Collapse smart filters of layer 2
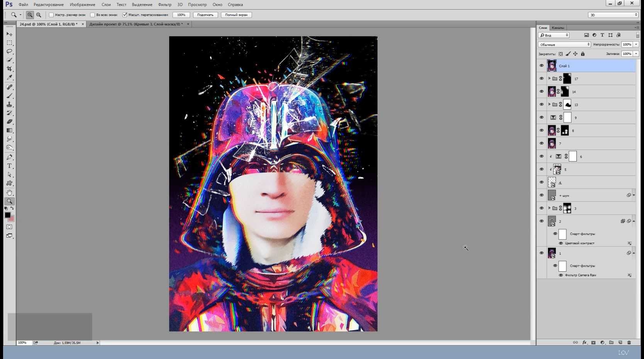This screenshot has height=359, width=644. 634,221
